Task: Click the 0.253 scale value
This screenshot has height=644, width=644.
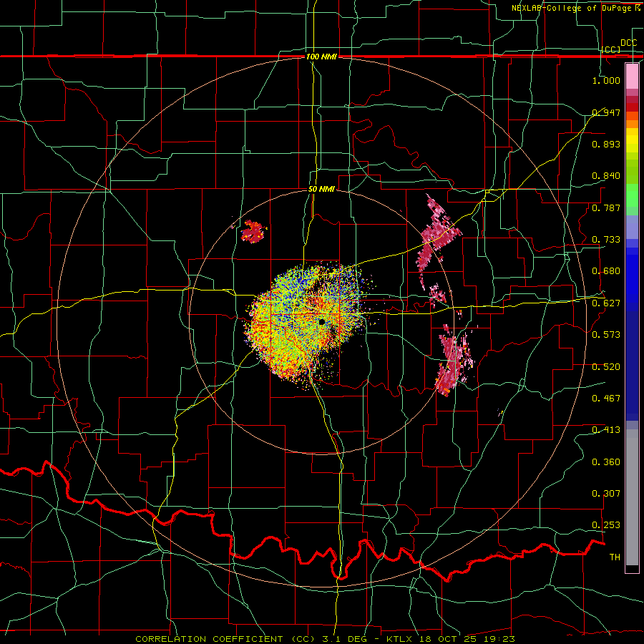Action: [606, 525]
